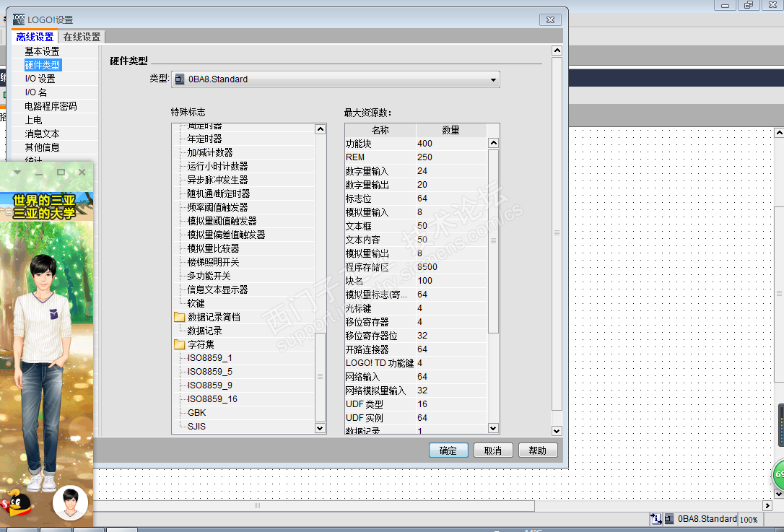Click the 网络输入 row
The width and height of the screenshot is (784, 532).
click(x=416, y=377)
